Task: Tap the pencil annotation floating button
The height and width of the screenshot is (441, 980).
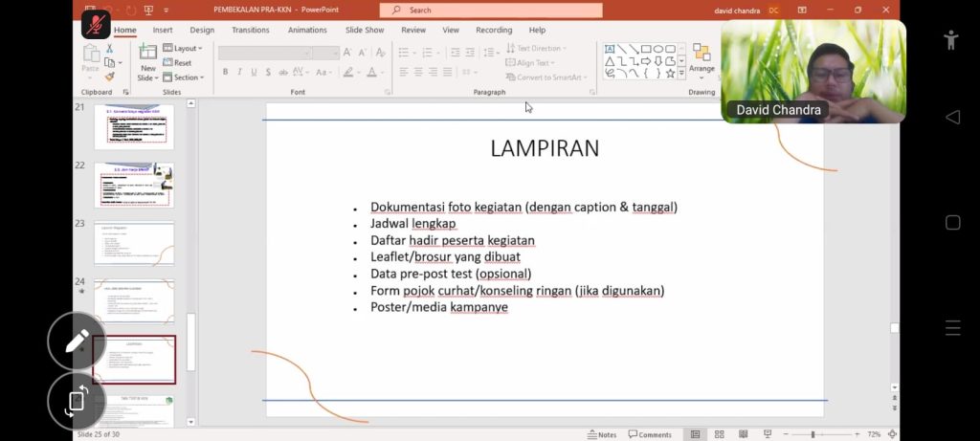Action: click(77, 341)
